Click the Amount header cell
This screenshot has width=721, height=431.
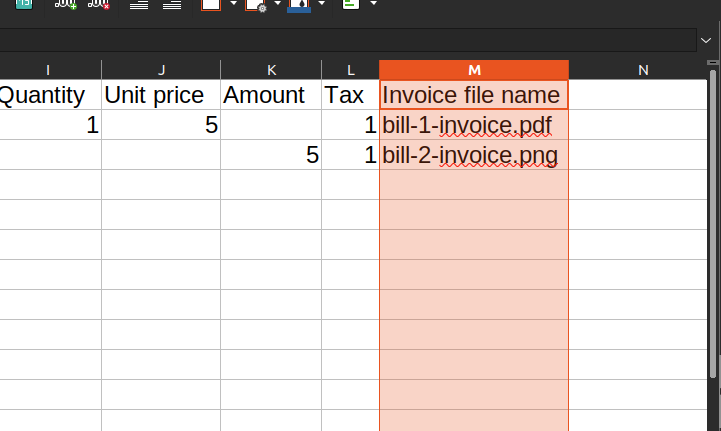pyautogui.click(x=271, y=95)
